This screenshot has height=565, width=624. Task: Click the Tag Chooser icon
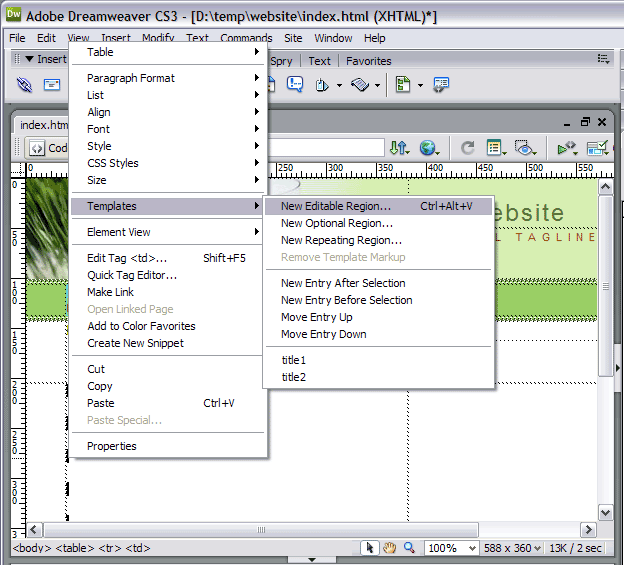tap(441, 84)
